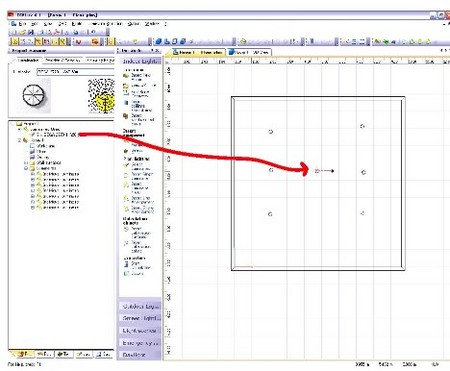Click the top-left luminaire symbol in floor plan

coord(271,132)
